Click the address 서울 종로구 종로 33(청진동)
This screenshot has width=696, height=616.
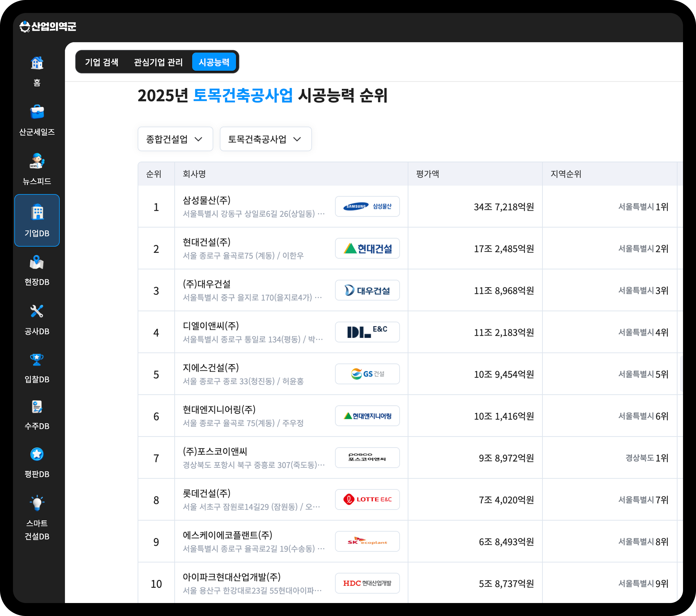[x=229, y=381]
